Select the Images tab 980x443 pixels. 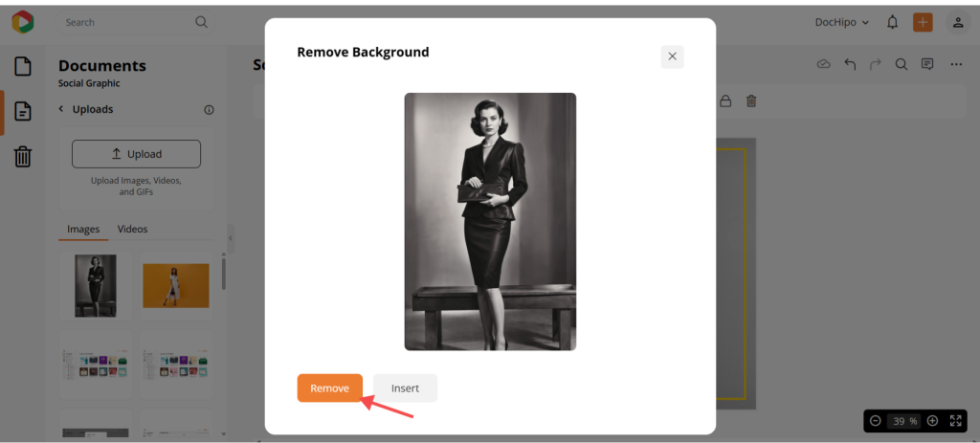[83, 229]
